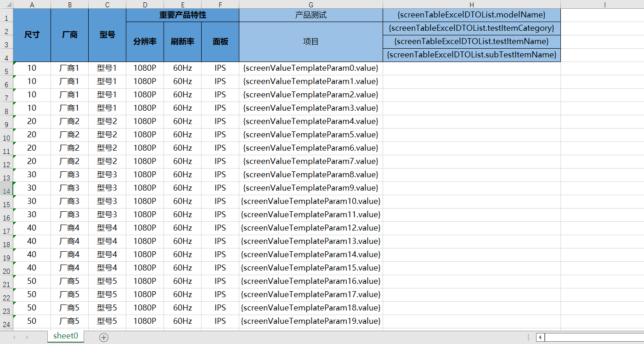The height and width of the screenshot is (344, 644).
Task: Add a new sheet with the plus button
Action: [104, 338]
